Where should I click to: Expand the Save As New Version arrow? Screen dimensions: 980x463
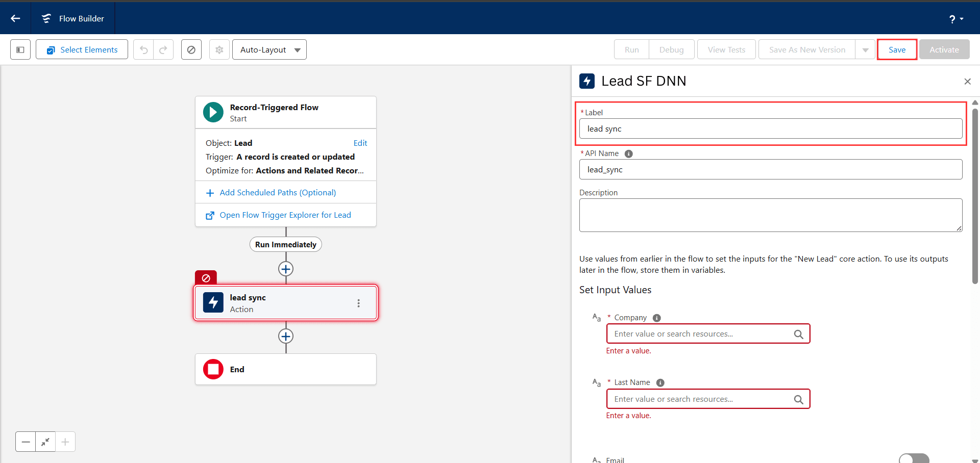[x=865, y=49]
